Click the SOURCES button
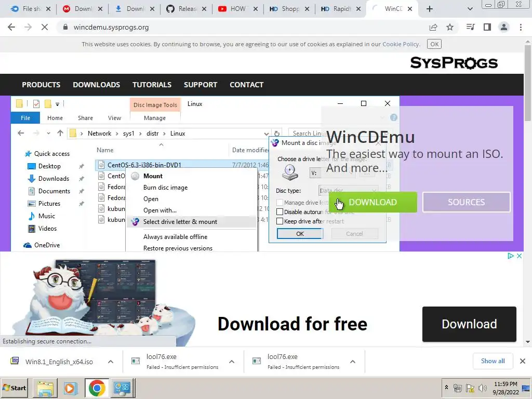Screen dimensions: 532x399 [x=466, y=202]
